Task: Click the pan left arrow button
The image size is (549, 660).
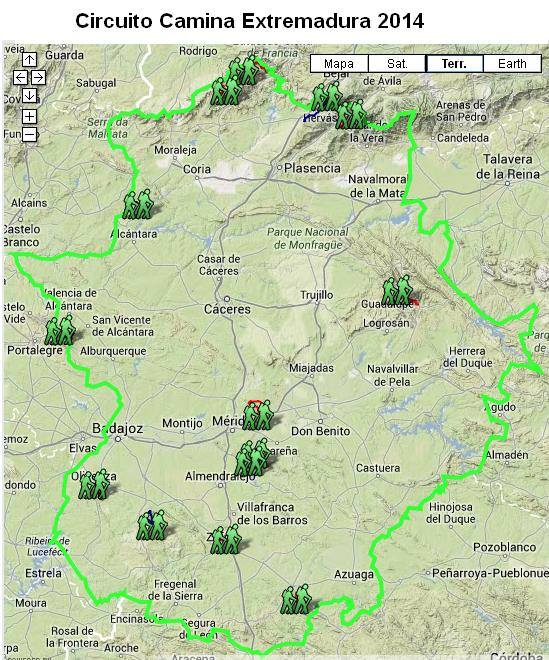Action: click(20, 77)
